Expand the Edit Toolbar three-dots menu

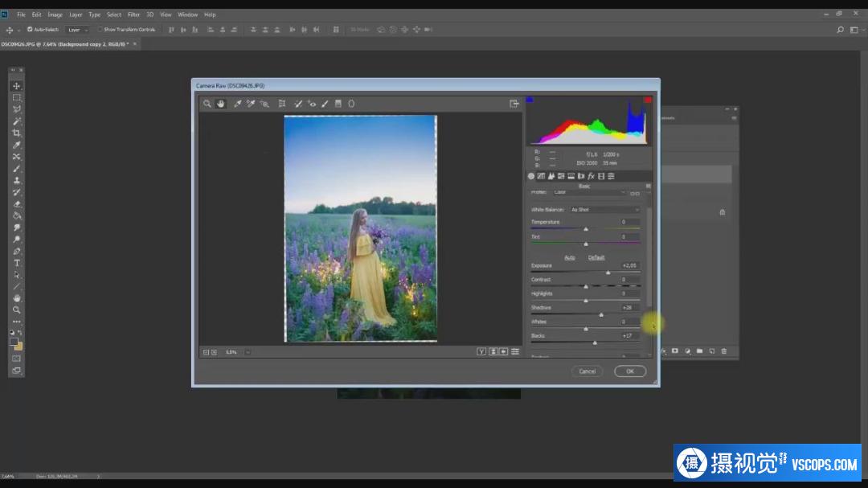(17, 322)
